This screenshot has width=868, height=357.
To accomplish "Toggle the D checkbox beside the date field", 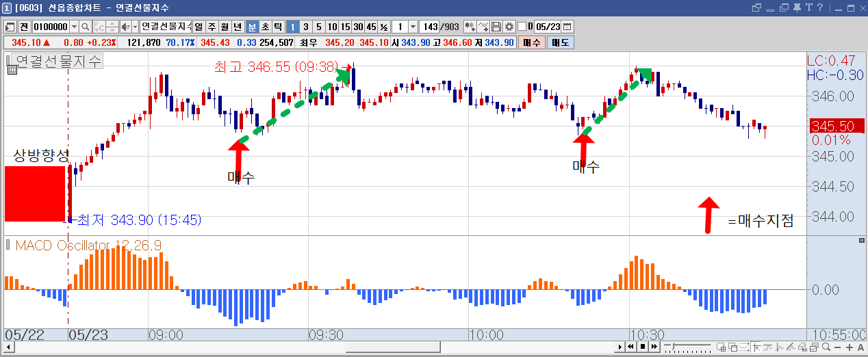I will point(522,27).
